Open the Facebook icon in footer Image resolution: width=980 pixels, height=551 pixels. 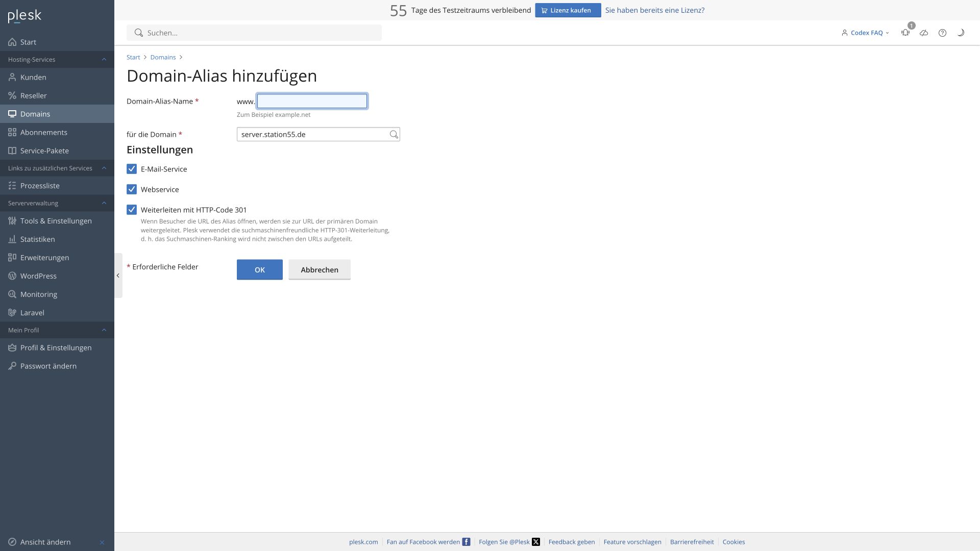[x=466, y=542]
